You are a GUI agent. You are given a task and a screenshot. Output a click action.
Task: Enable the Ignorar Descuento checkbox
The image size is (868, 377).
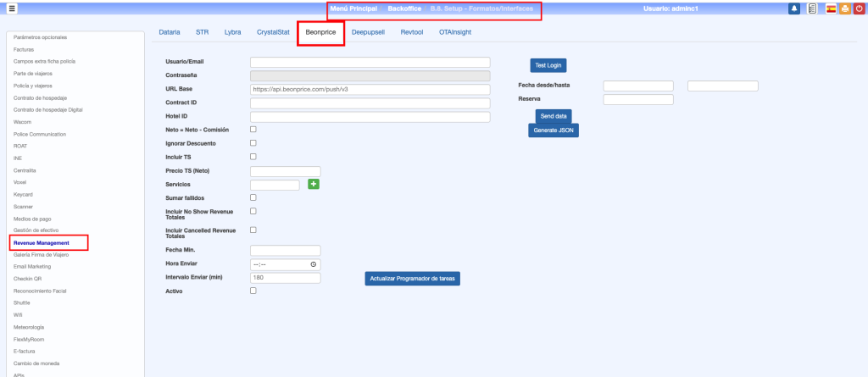point(253,142)
